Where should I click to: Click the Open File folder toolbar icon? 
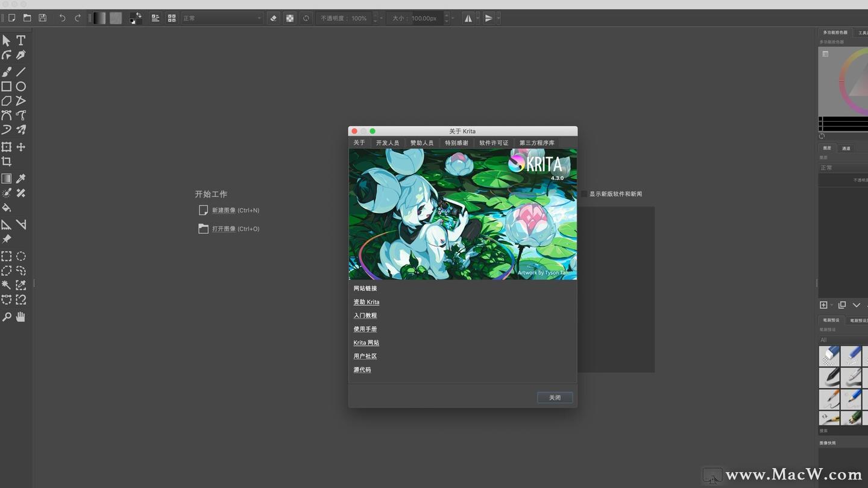pos(27,18)
